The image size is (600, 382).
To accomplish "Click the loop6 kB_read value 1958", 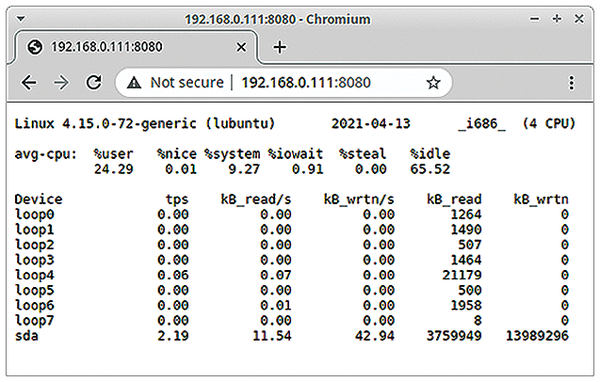I will 466,305.
